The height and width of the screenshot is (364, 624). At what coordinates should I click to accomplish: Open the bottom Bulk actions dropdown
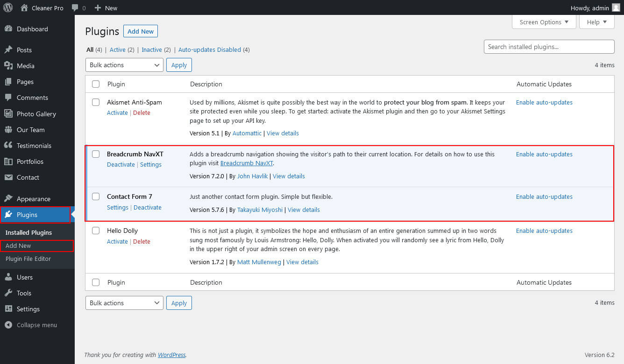(124, 303)
